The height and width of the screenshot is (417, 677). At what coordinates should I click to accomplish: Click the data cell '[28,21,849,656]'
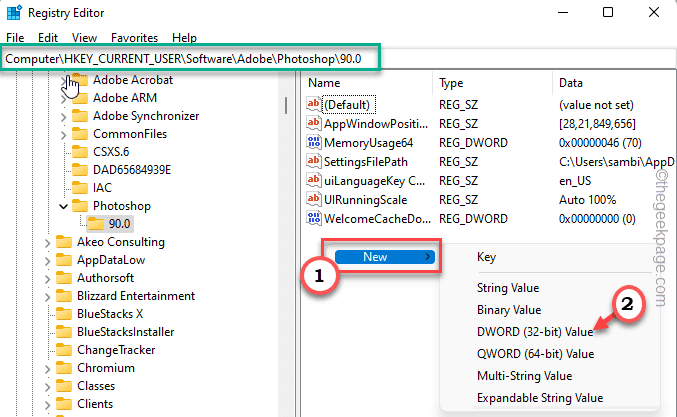click(597, 124)
